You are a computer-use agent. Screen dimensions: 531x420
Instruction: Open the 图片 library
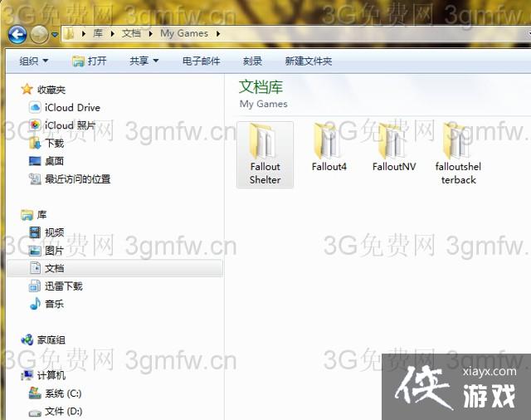(54, 251)
